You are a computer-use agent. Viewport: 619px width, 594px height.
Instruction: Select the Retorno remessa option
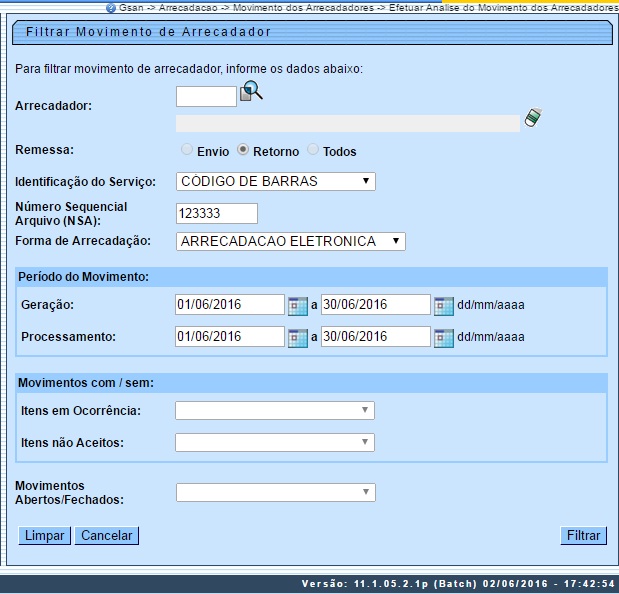click(x=243, y=150)
